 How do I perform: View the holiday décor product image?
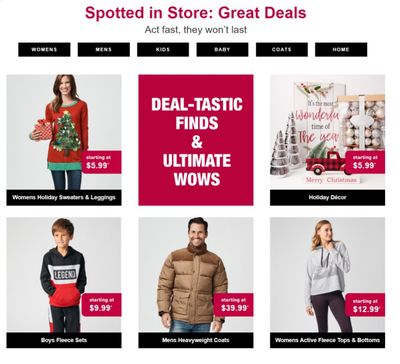pyautogui.click(x=327, y=132)
